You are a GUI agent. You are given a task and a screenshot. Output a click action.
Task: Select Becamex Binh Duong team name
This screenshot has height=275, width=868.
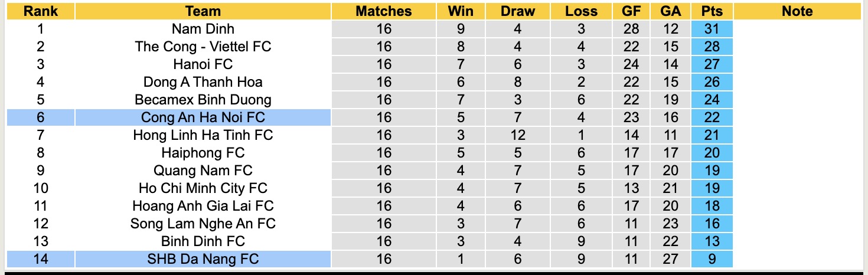203,100
